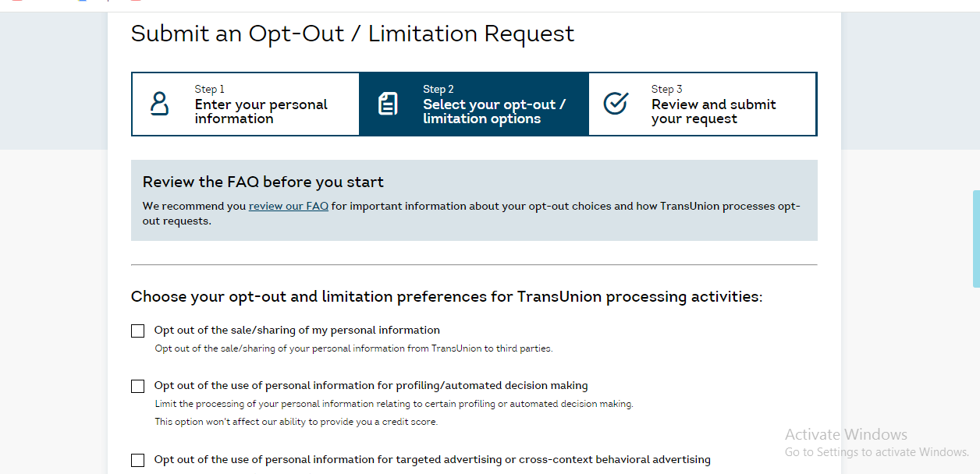980x474 pixels.
Task: Click the 'Review the FAQ before you start' heading
Action: coord(263,182)
